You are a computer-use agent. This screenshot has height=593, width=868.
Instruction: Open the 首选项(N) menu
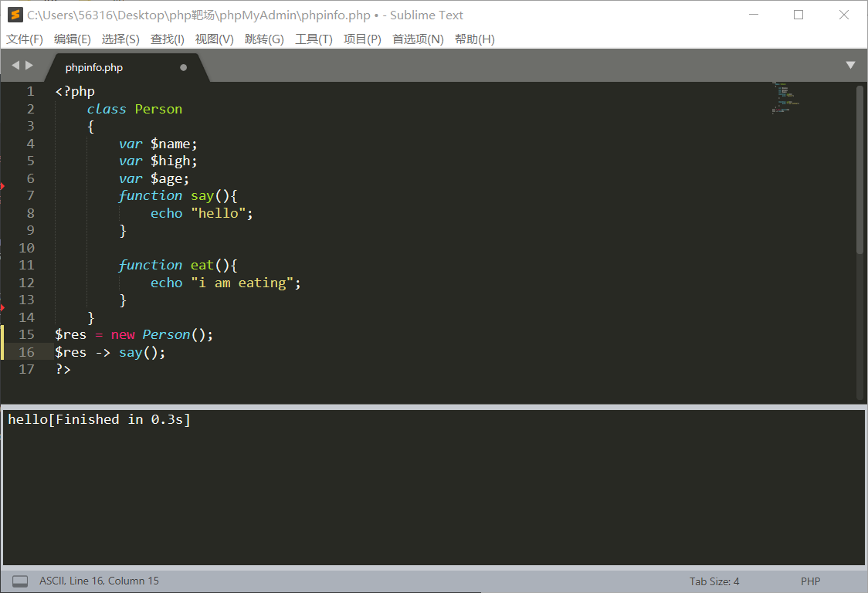pos(418,39)
